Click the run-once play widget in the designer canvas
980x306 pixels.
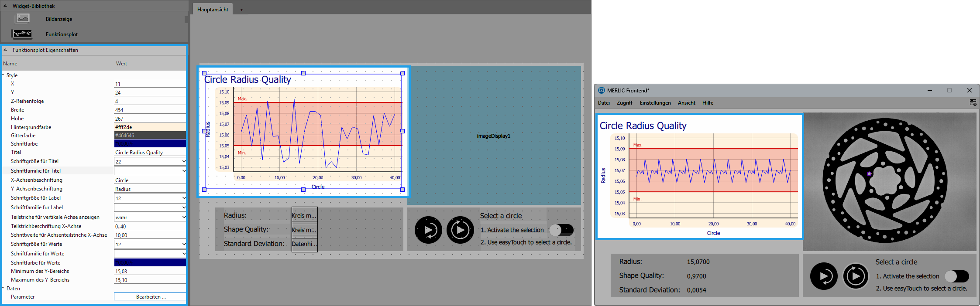pos(428,230)
